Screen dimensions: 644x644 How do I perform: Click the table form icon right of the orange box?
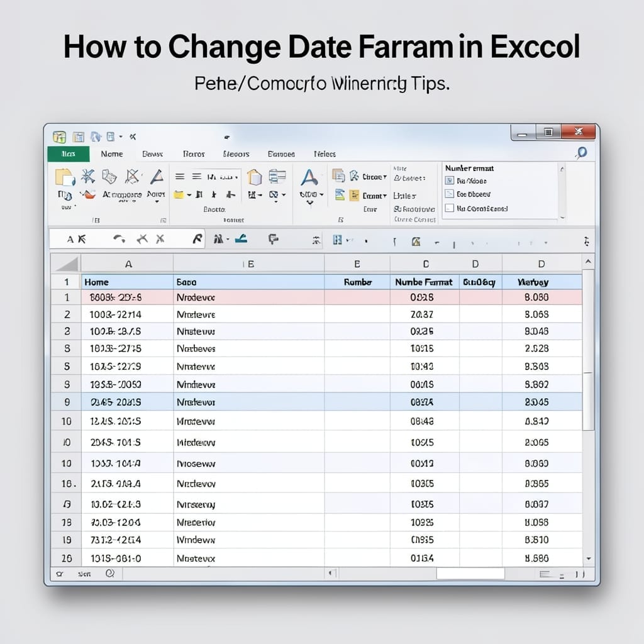(x=277, y=177)
